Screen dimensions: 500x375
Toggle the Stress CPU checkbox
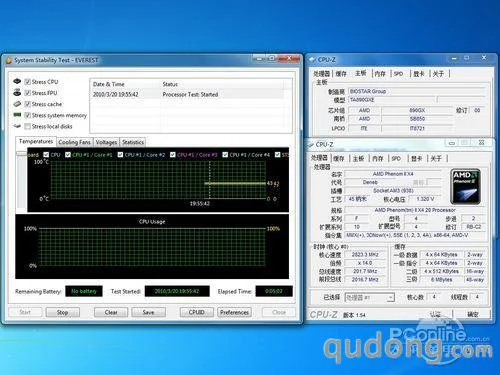(28, 82)
